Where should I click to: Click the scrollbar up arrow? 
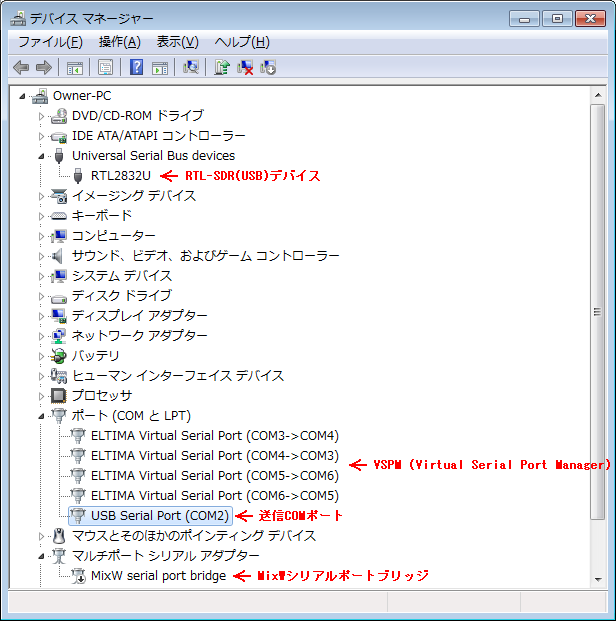point(598,95)
